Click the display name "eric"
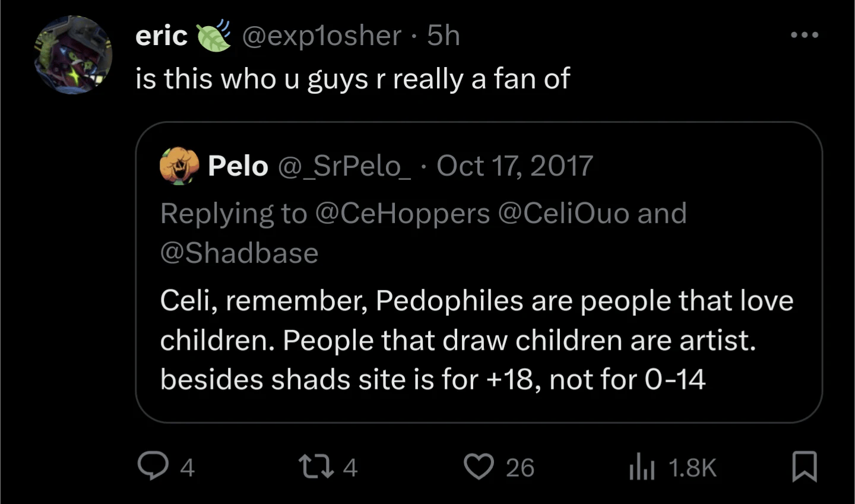 pos(161,36)
